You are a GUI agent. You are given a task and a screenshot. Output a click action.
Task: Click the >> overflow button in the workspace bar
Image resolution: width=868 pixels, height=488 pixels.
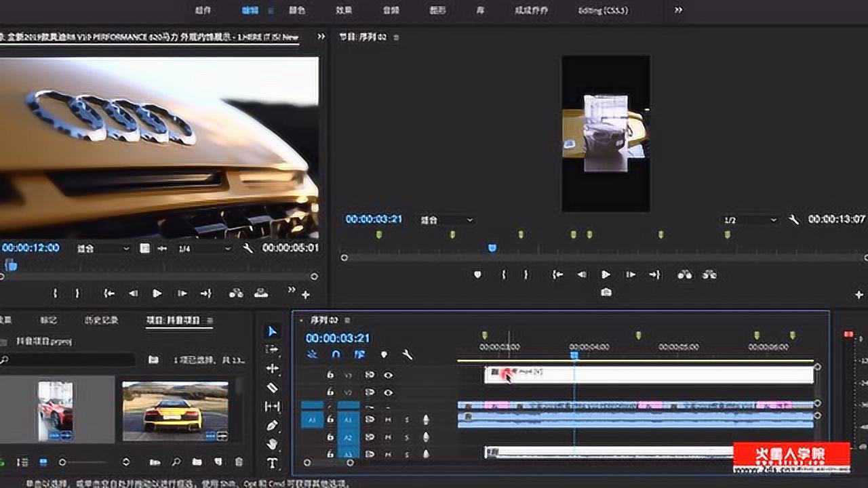pos(678,10)
